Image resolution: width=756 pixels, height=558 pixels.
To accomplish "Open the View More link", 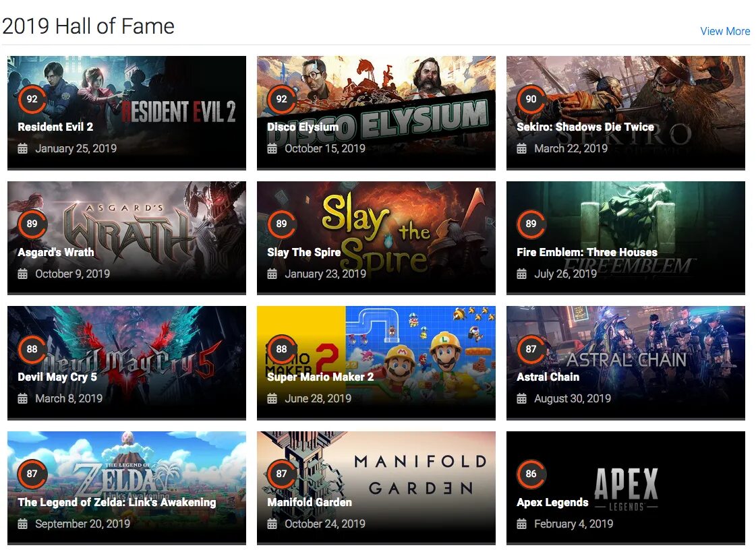I will click(x=725, y=31).
